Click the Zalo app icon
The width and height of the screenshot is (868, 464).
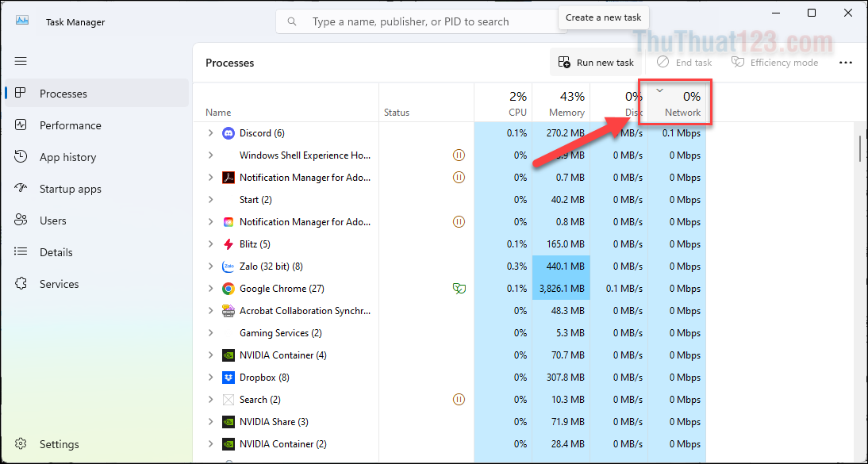click(228, 267)
